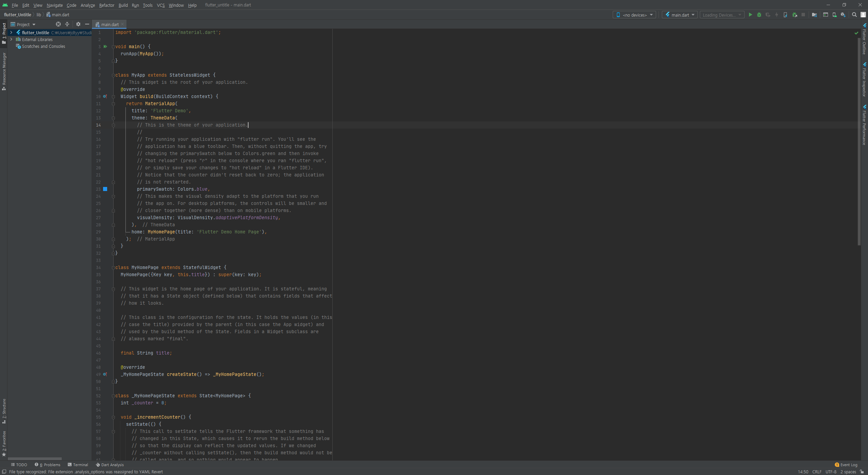Click the Project Structure toolbar icon
The image size is (868, 475).
pyautogui.click(x=814, y=15)
